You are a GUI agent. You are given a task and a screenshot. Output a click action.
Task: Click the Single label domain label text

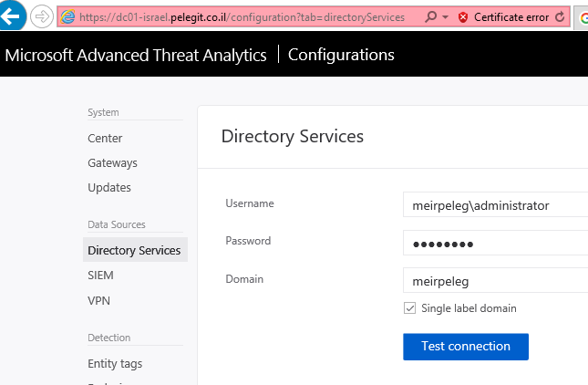[469, 308]
